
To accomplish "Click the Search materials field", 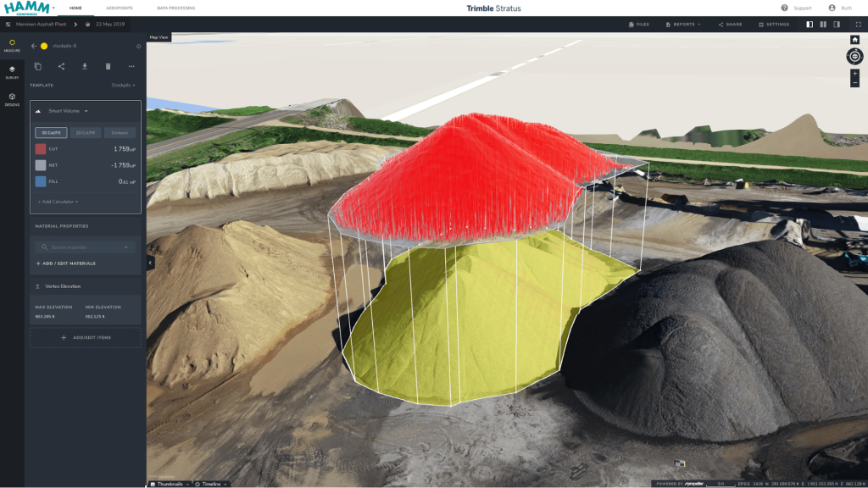I will [86, 247].
